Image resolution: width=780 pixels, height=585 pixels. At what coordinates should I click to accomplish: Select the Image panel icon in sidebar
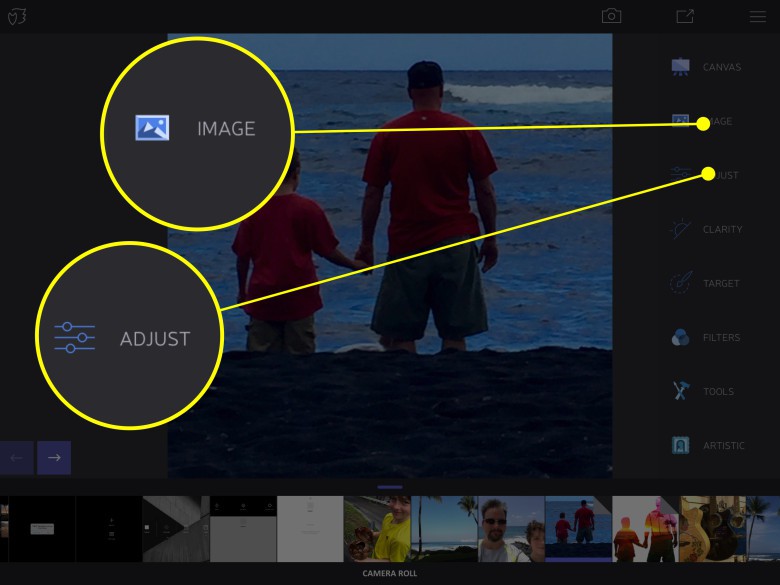coord(681,121)
